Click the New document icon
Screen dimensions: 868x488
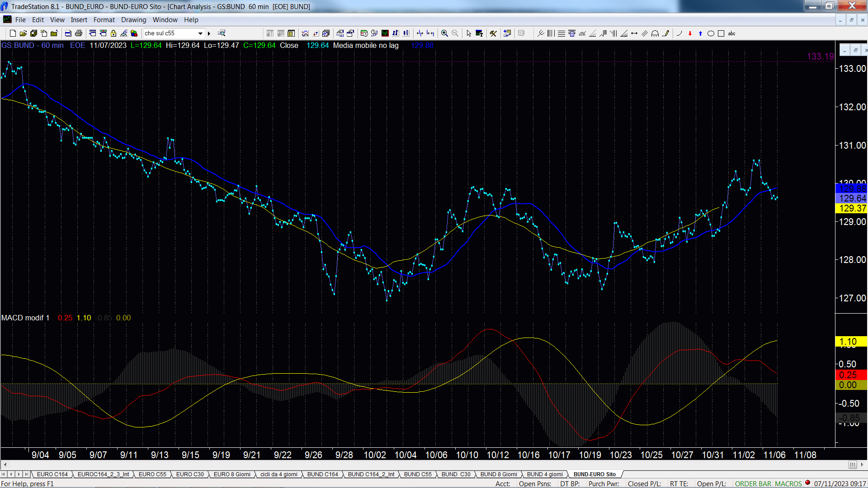click(13, 33)
